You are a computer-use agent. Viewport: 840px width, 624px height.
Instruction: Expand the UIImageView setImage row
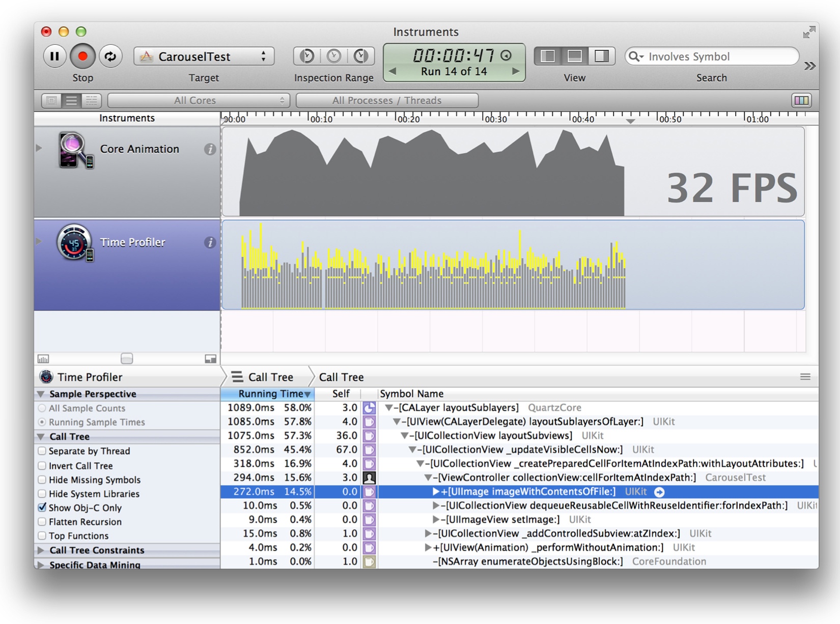coord(436,520)
